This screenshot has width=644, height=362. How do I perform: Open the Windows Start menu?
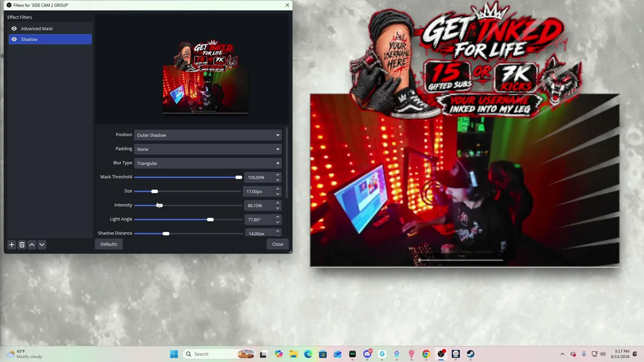coord(174,354)
